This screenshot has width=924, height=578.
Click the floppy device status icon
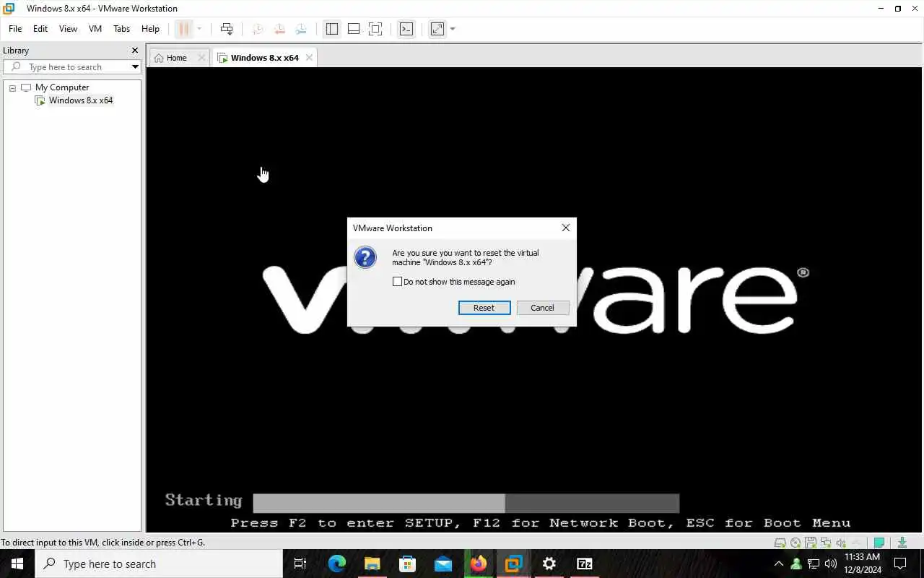click(x=811, y=543)
